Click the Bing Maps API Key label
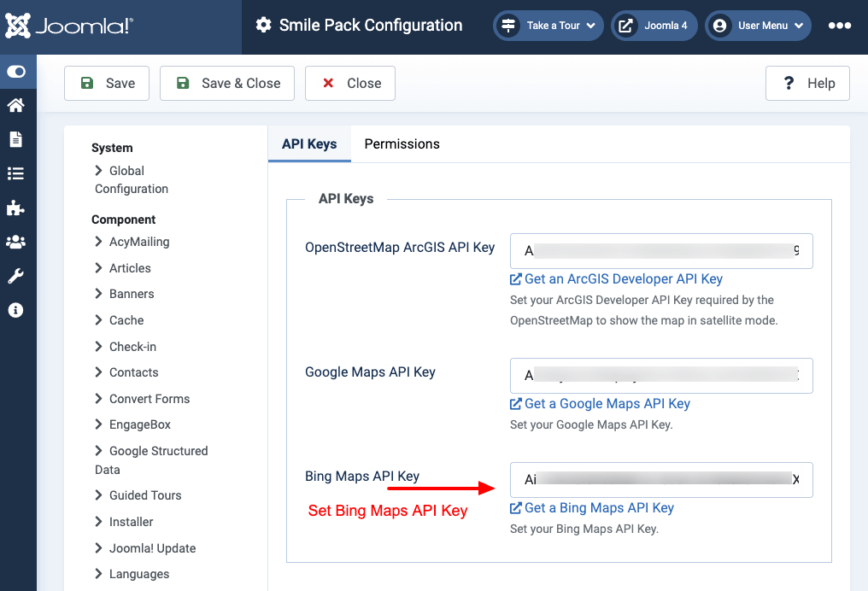The image size is (868, 591). (x=362, y=476)
